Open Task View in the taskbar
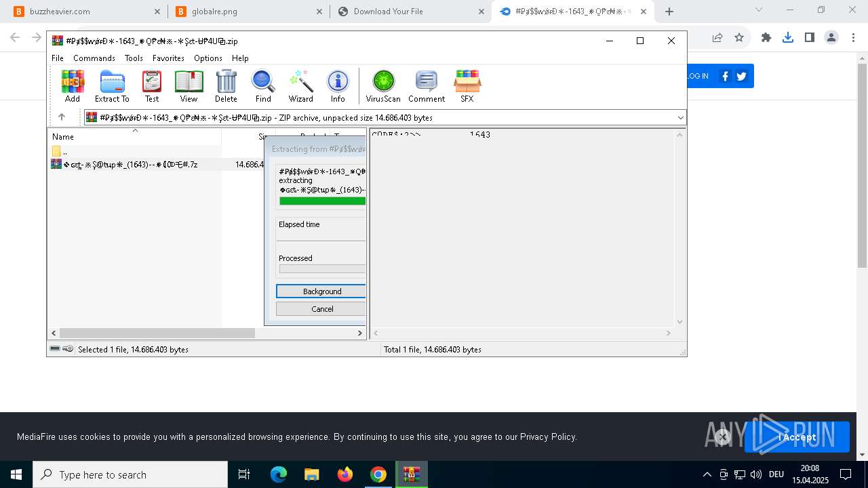Screen dimensions: 868x488 point(244,474)
